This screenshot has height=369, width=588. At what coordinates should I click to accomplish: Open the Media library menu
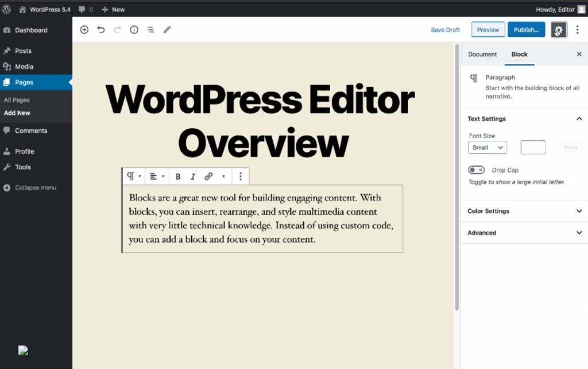pos(36,67)
